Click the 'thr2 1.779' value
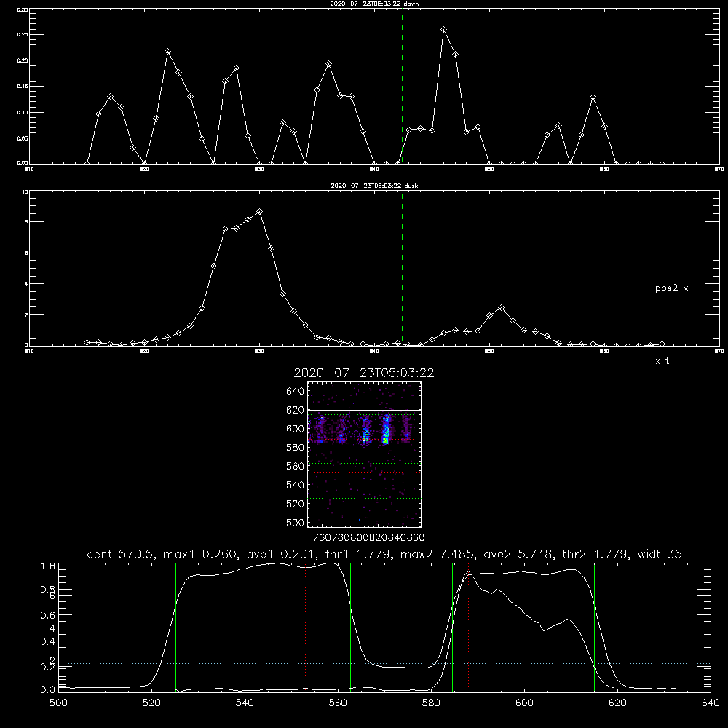 pyautogui.click(x=597, y=554)
